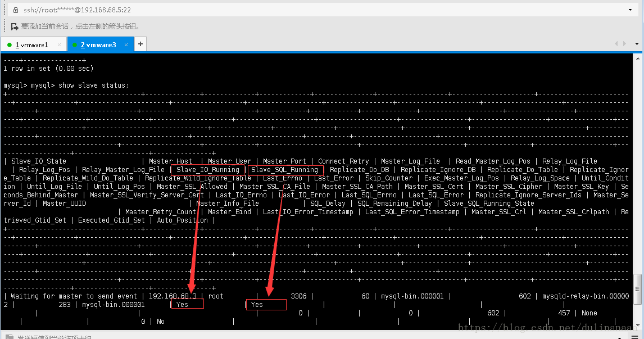Click the 3306 port value

click(x=298, y=296)
